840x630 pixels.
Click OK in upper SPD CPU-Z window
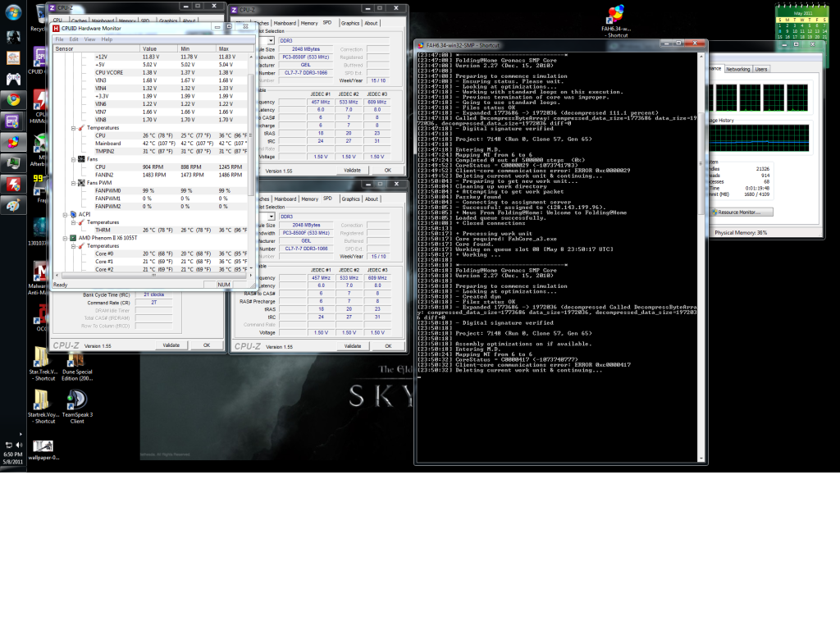[388, 171]
